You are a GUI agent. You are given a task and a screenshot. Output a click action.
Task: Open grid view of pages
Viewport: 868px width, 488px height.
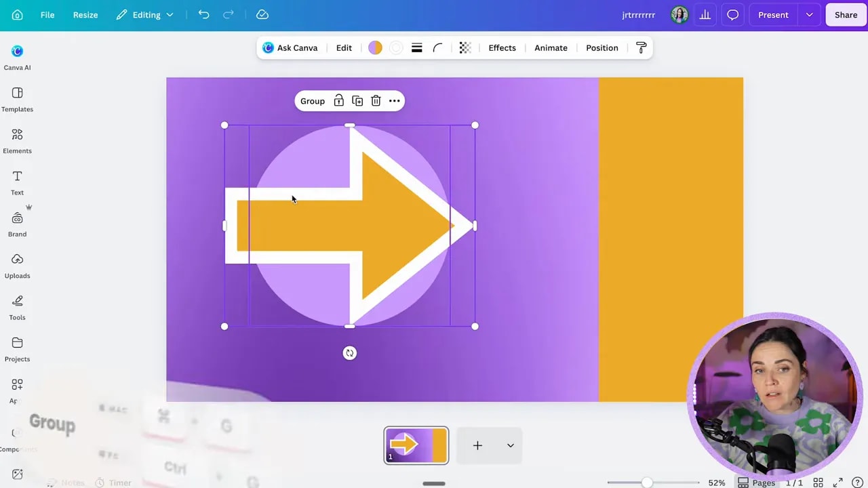(x=818, y=483)
